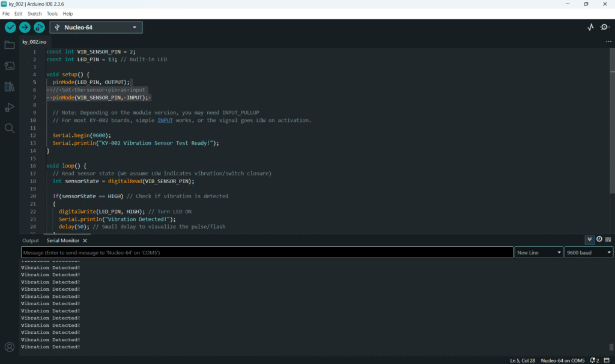The image size is (615, 364).
Task: Expand the New Line ending dropdown
Action: [x=539, y=253]
